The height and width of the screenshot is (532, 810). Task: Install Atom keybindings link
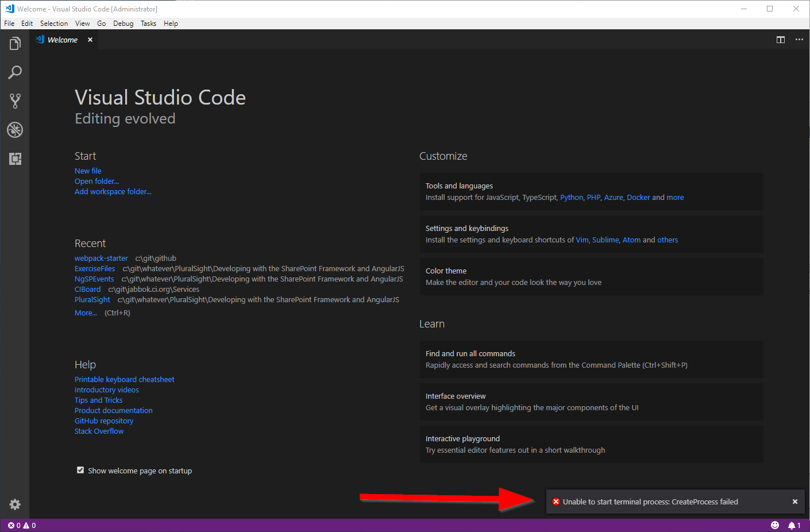click(x=631, y=240)
